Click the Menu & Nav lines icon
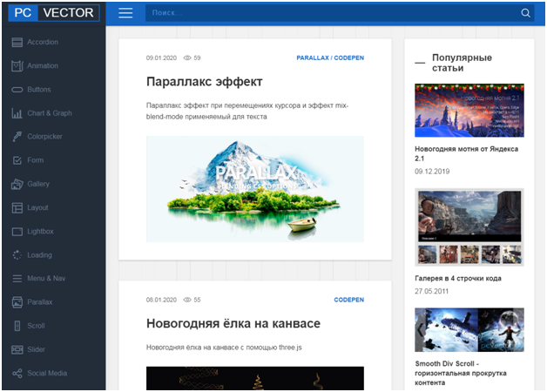The image size is (547, 392). 17,279
